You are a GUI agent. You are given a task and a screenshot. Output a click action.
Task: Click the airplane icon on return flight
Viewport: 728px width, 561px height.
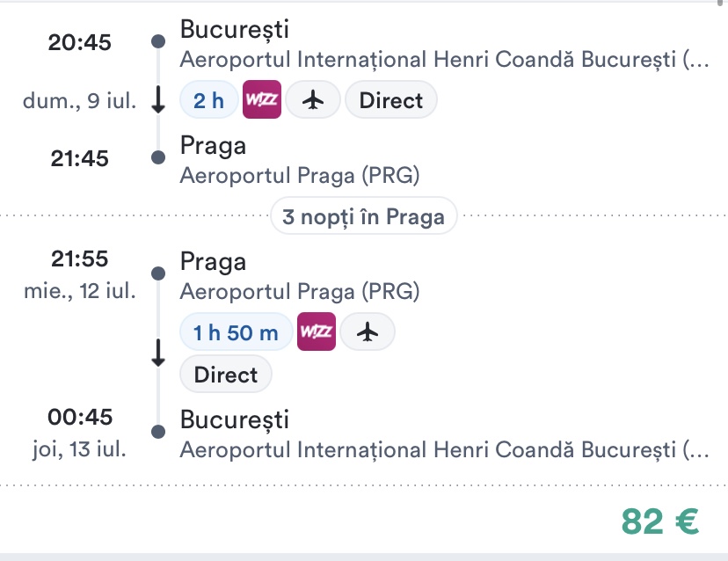coord(368,331)
